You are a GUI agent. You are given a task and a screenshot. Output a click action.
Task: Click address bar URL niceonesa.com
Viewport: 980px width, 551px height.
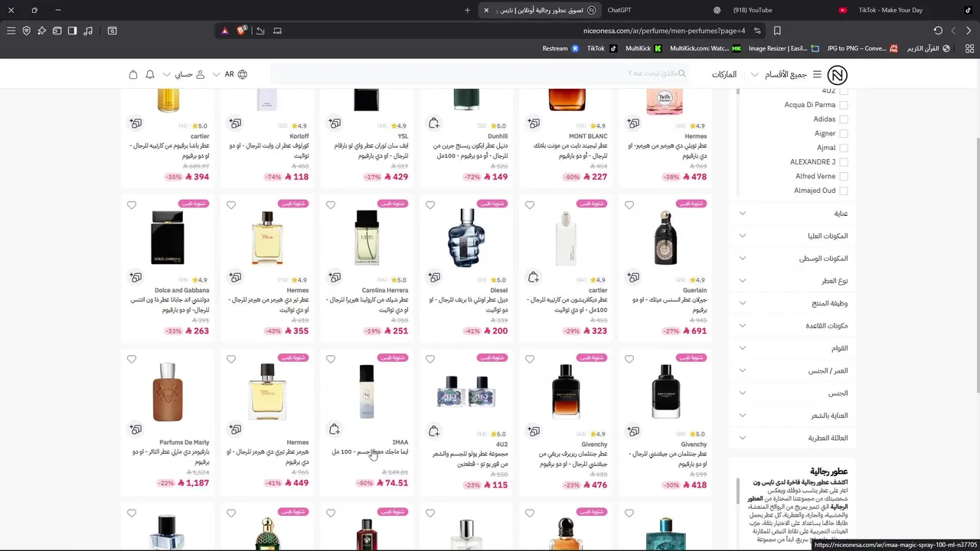[664, 31]
